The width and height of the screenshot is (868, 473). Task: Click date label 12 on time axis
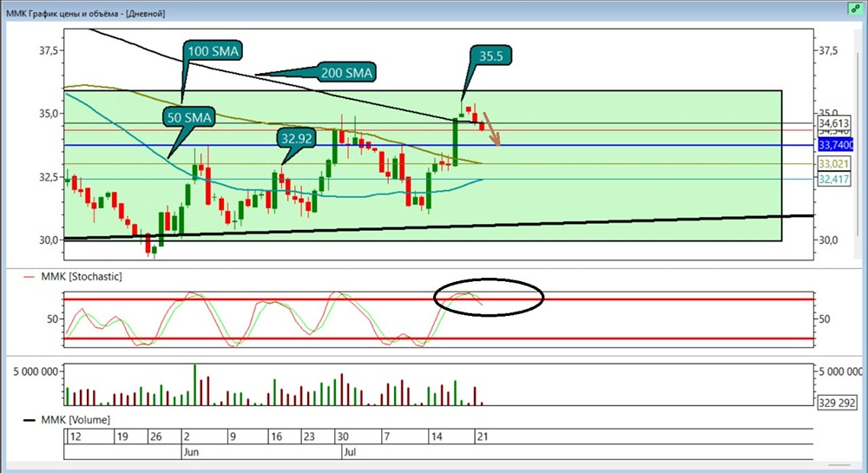pyautogui.click(x=76, y=437)
